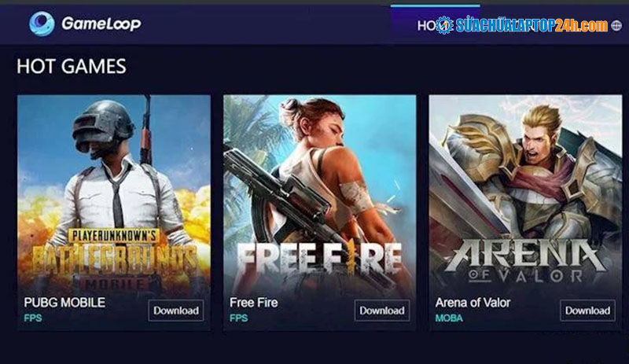The height and width of the screenshot is (364, 629).
Task: Select the PUBG MOBILE game title
Action: (64, 303)
